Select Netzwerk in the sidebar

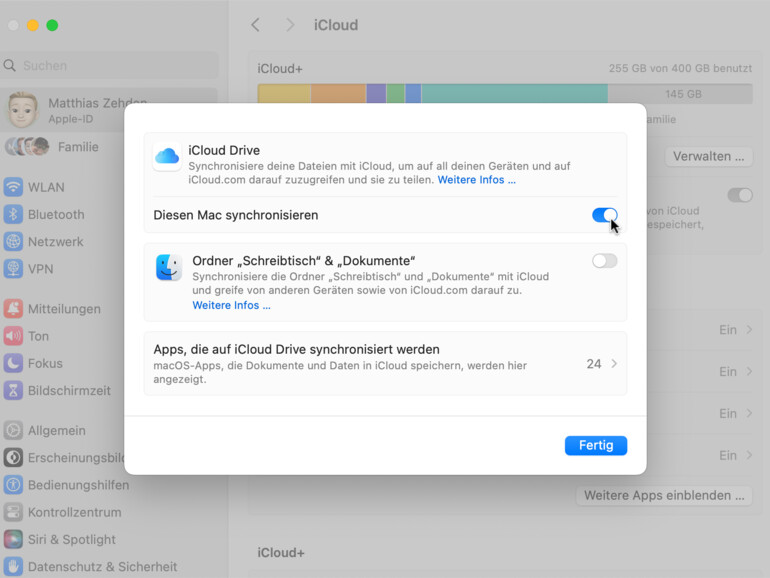click(x=55, y=242)
